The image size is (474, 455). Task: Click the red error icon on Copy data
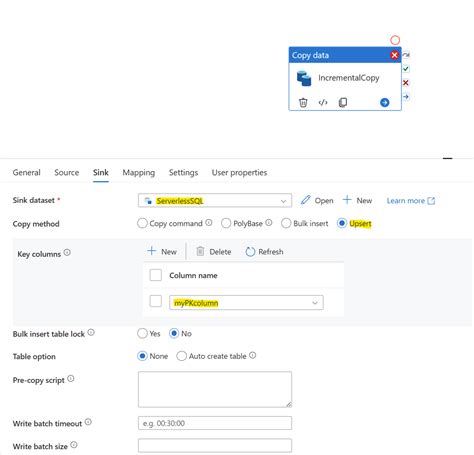click(x=394, y=55)
